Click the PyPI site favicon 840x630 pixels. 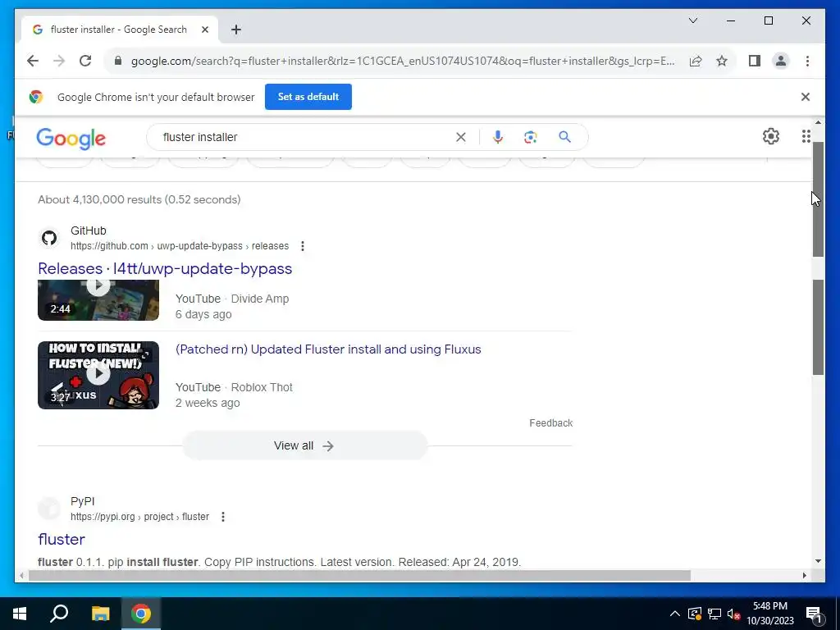click(x=49, y=509)
